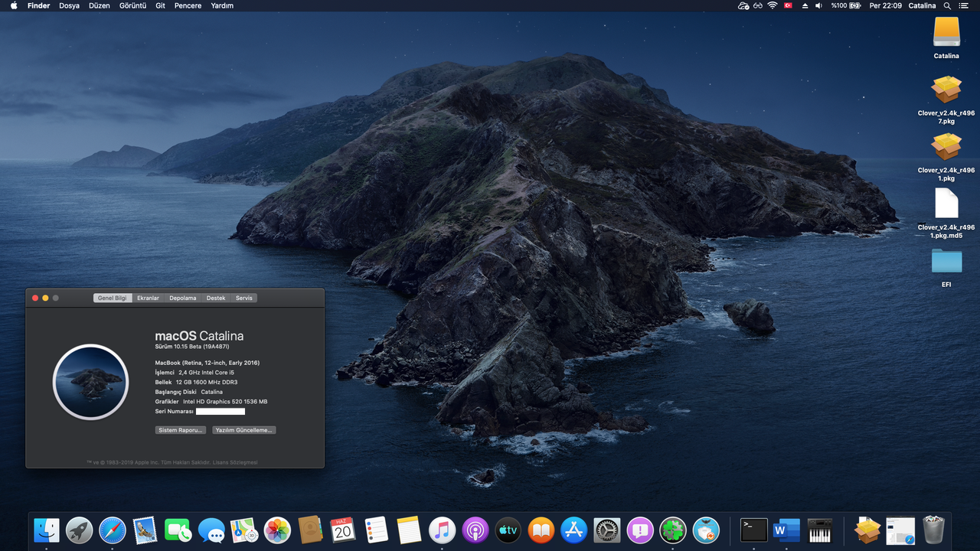The width and height of the screenshot is (980, 551).
Task: Click the macOS Catalina logo image
Action: click(90, 382)
